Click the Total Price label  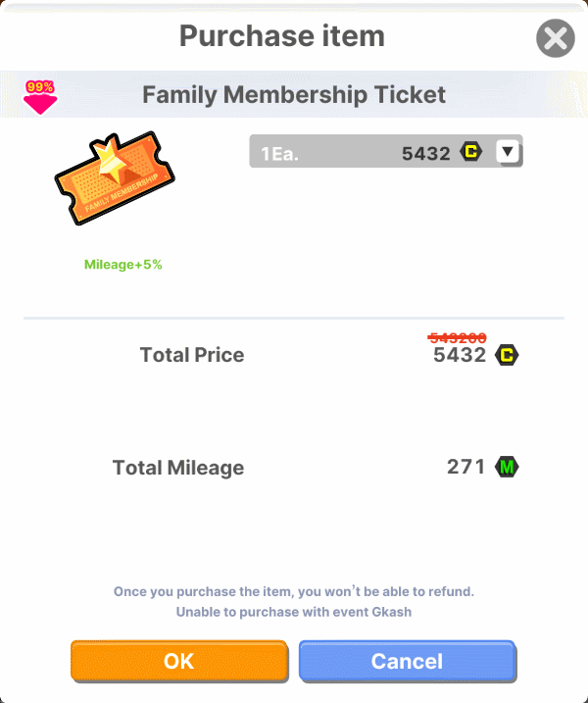point(192,355)
